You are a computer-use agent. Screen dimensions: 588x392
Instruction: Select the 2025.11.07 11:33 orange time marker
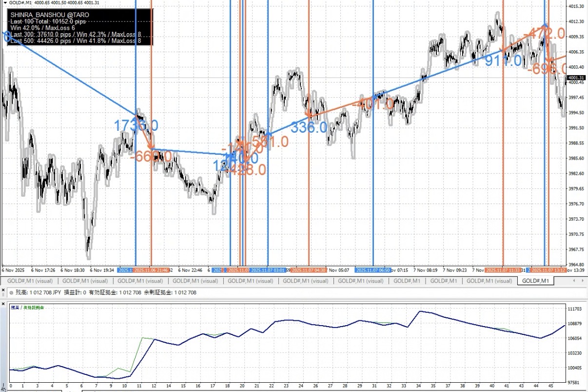[503, 270]
